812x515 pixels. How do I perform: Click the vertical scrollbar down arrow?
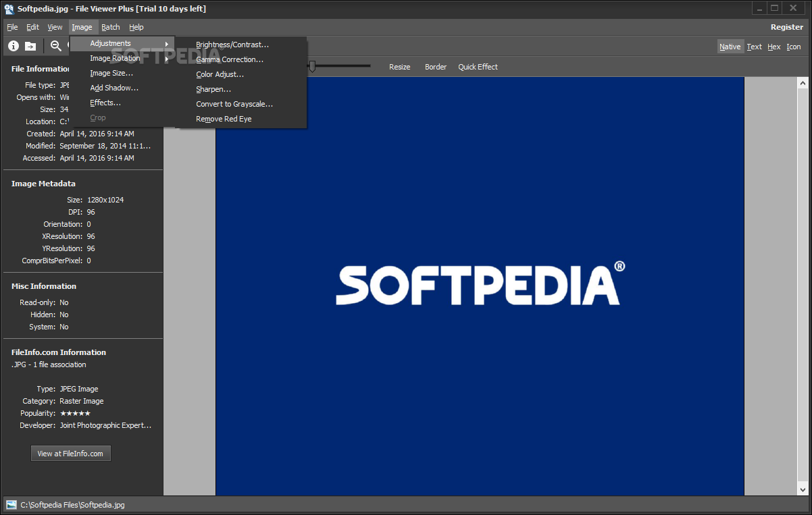tap(803, 489)
